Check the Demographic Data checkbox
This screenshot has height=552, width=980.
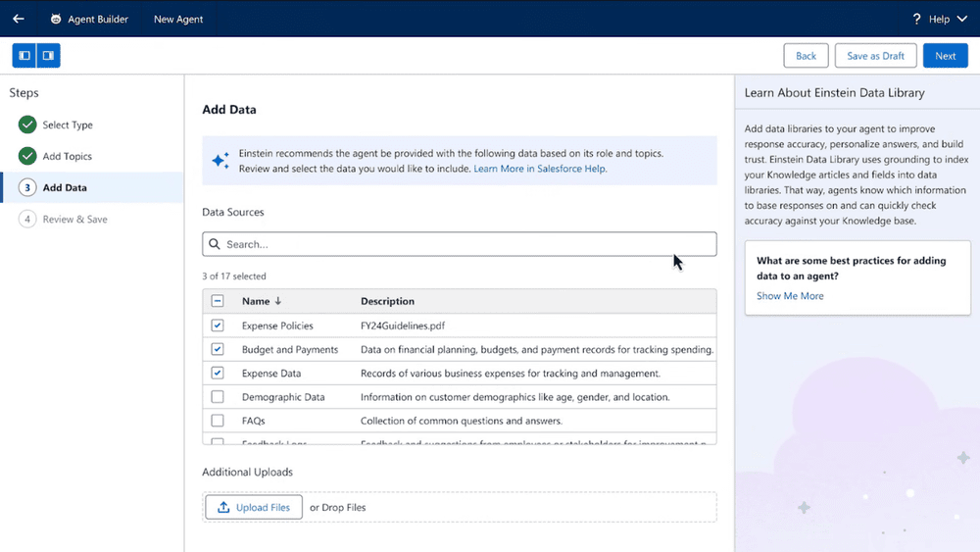[218, 397]
